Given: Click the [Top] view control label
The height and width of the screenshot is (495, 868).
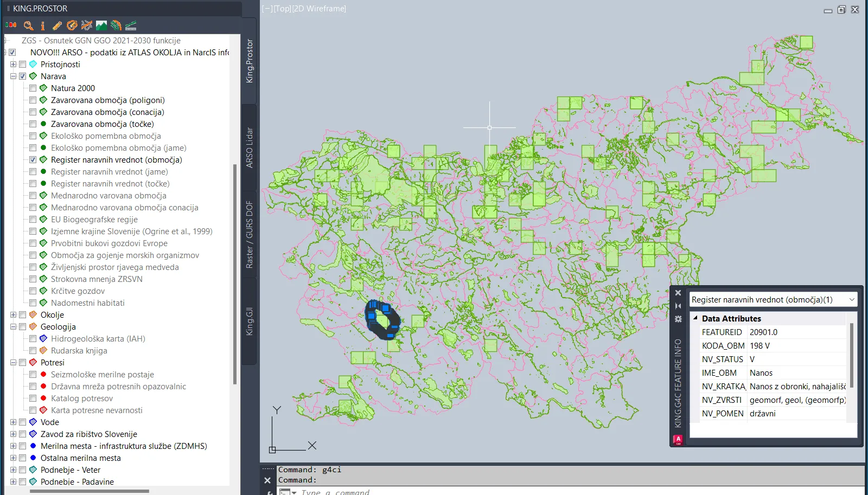Looking at the screenshot, I should [x=282, y=9].
